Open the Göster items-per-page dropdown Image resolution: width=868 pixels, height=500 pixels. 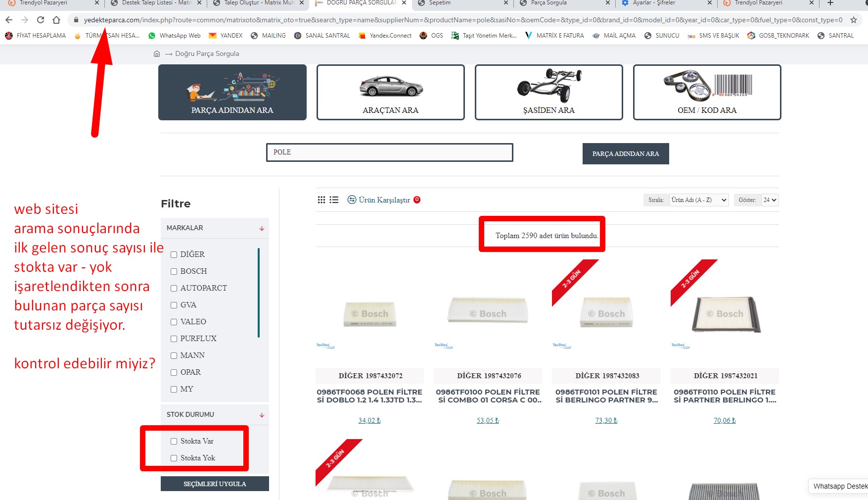pos(770,200)
